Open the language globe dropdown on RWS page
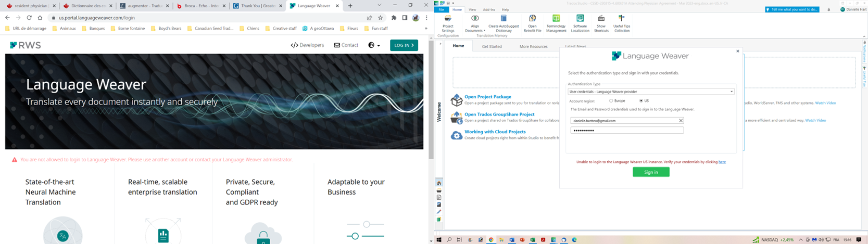868x244 pixels. (374, 45)
